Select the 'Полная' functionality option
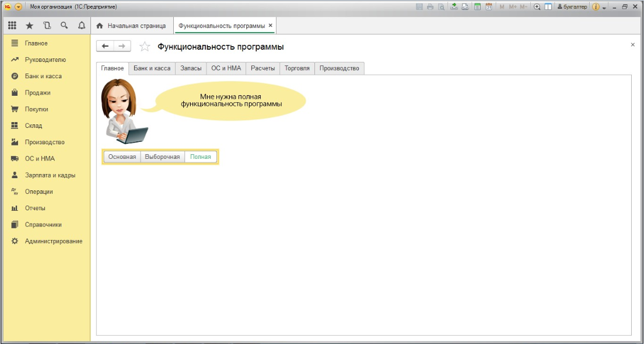 (201, 157)
